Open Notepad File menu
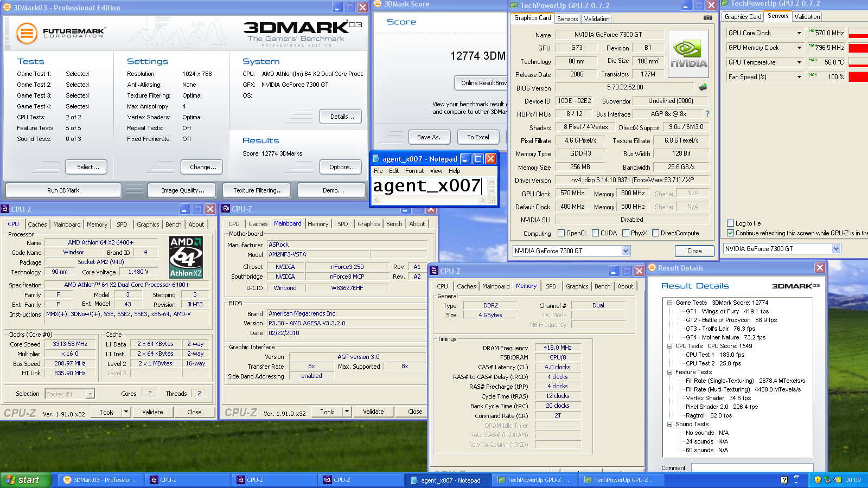Image resolution: width=868 pixels, height=488 pixels. point(378,171)
